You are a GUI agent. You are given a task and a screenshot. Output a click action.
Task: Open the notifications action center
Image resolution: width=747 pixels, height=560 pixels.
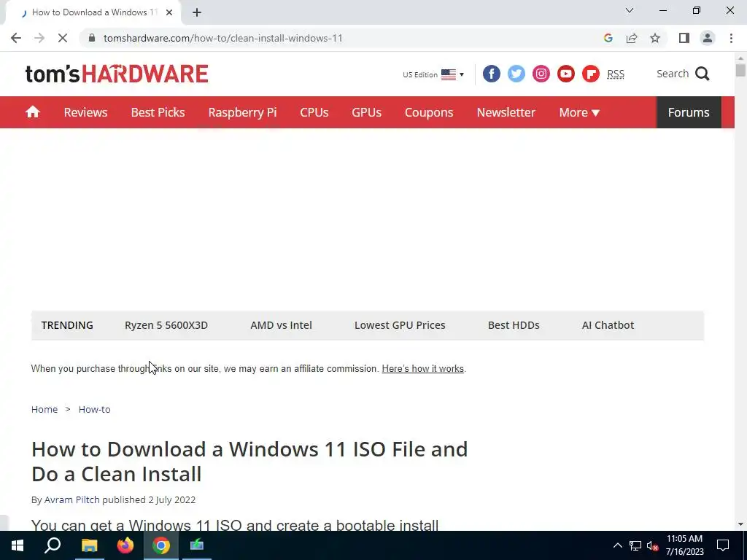(x=723, y=545)
